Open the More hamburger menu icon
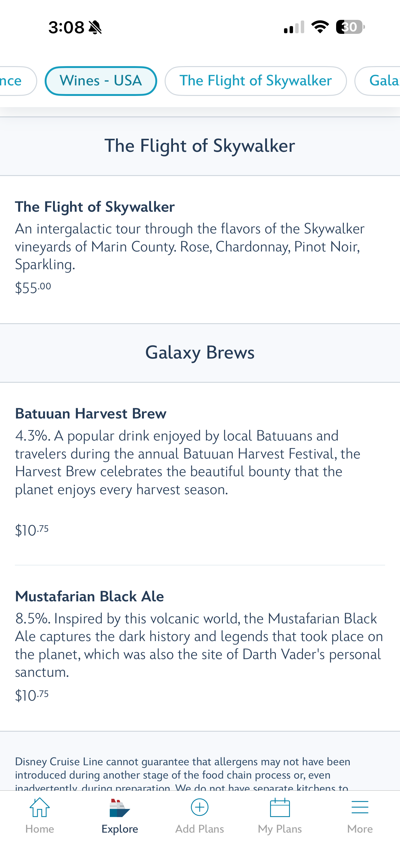The height and width of the screenshot is (868, 400). [360, 807]
